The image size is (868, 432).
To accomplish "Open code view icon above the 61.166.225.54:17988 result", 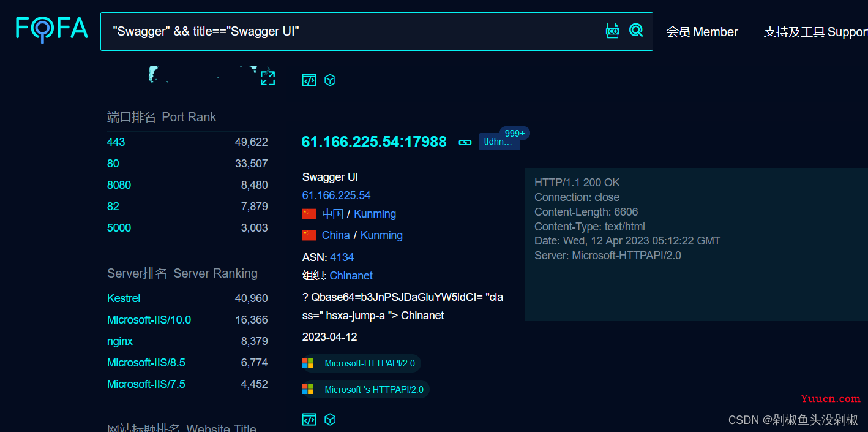I will click(x=309, y=80).
